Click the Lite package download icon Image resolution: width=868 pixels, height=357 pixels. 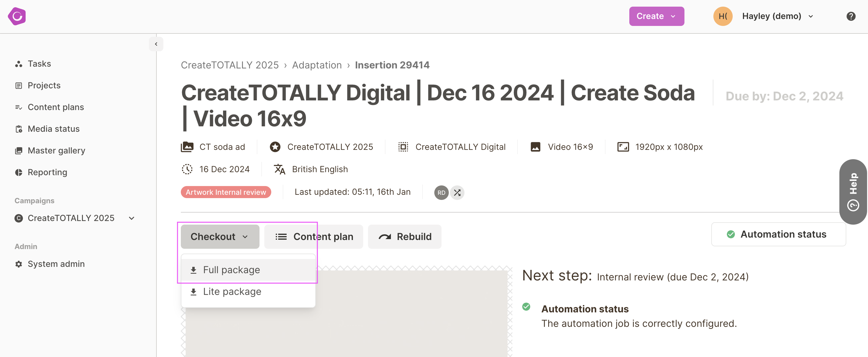coord(193,292)
